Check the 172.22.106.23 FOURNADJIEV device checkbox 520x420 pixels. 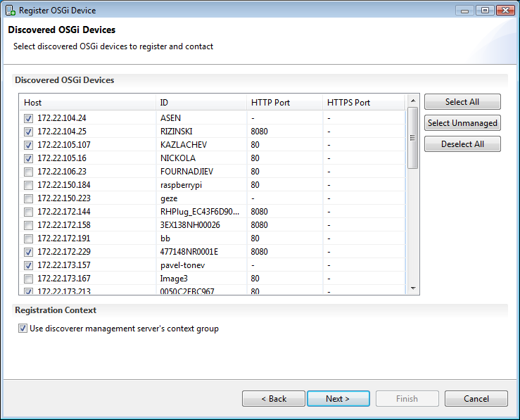click(29, 172)
